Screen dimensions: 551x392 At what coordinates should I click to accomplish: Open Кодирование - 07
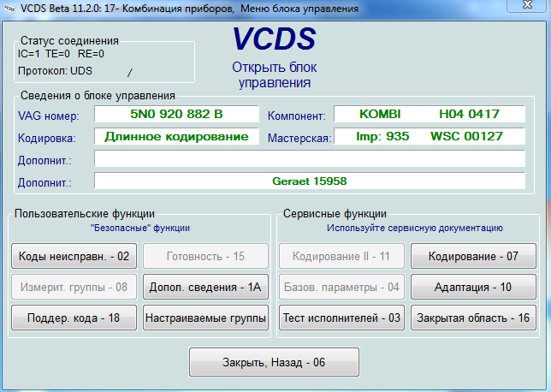(473, 256)
